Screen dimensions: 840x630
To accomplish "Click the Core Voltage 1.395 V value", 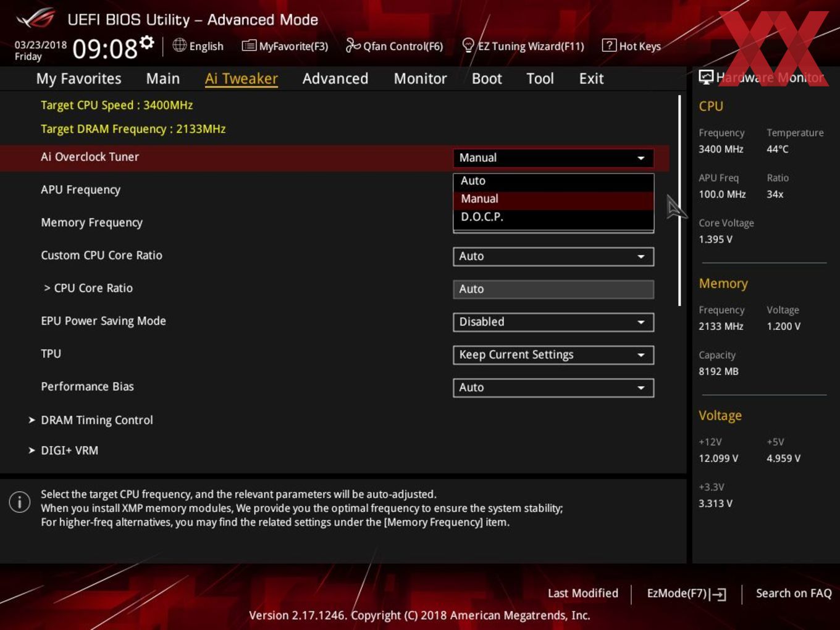I will pos(715,239).
